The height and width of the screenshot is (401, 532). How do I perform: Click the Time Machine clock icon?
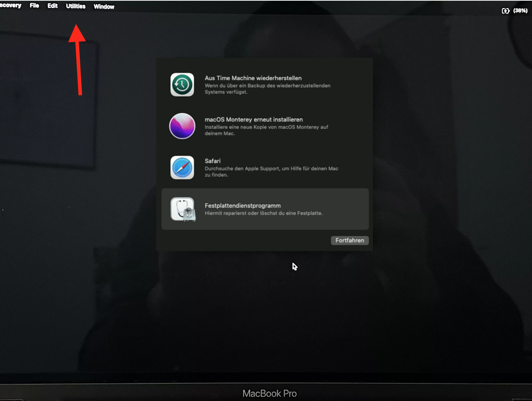(x=182, y=85)
